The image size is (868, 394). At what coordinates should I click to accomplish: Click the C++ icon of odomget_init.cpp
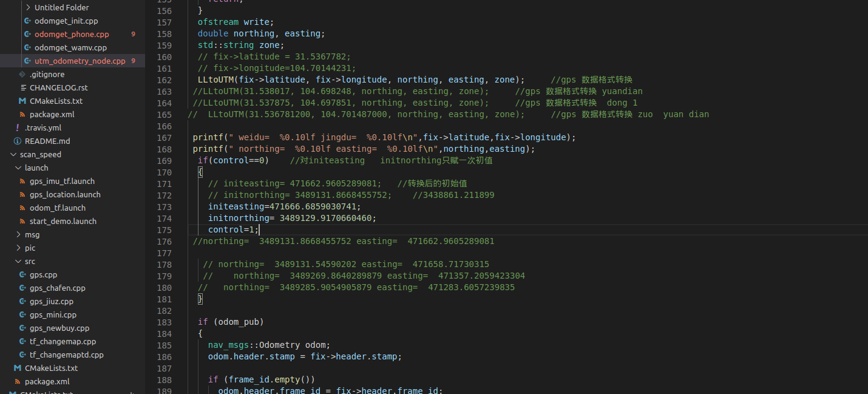click(x=27, y=21)
